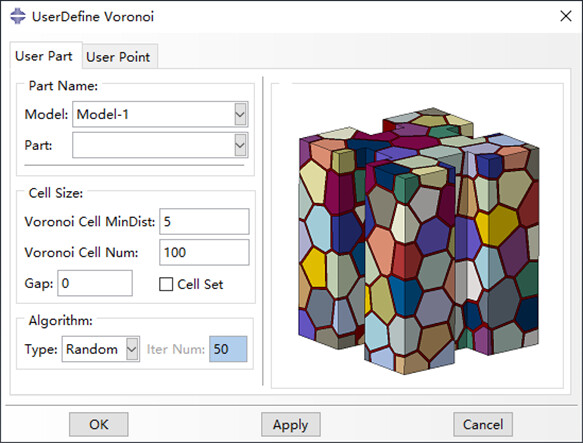Click the Abaqus icon in the title bar
Viewport: 583px width, 443px height.
pyautogui.click(x=18, y=16)
